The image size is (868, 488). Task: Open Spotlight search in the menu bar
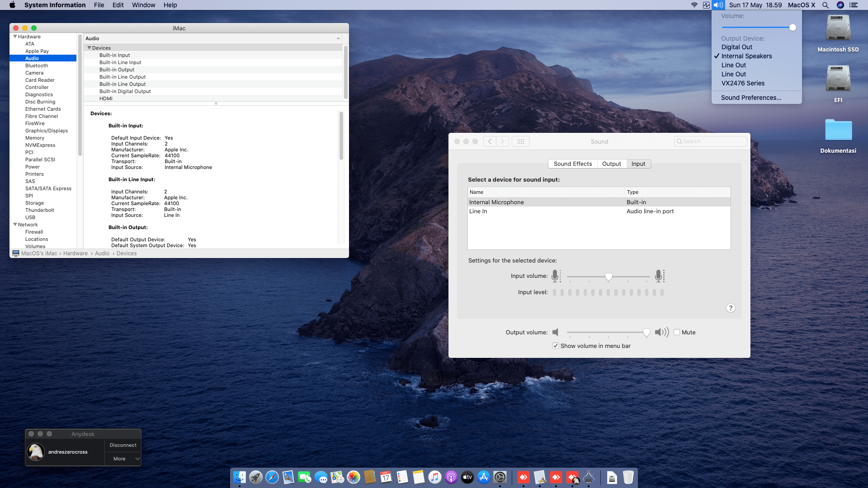coord(826,5)
